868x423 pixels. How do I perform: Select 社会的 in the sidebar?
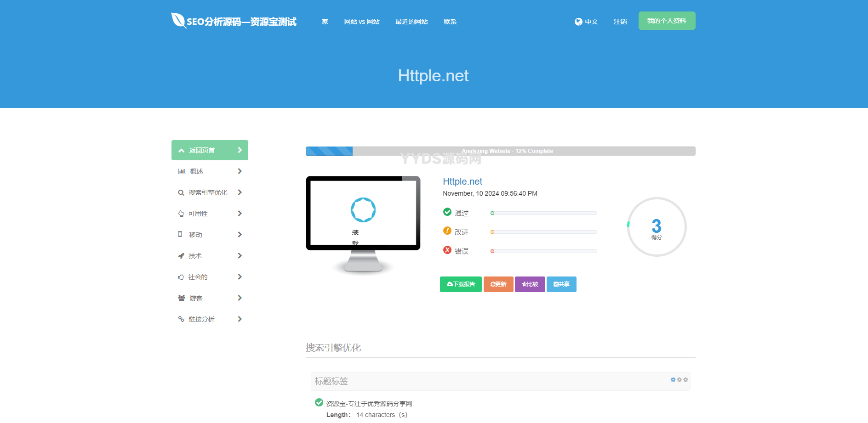coord(210,277)
